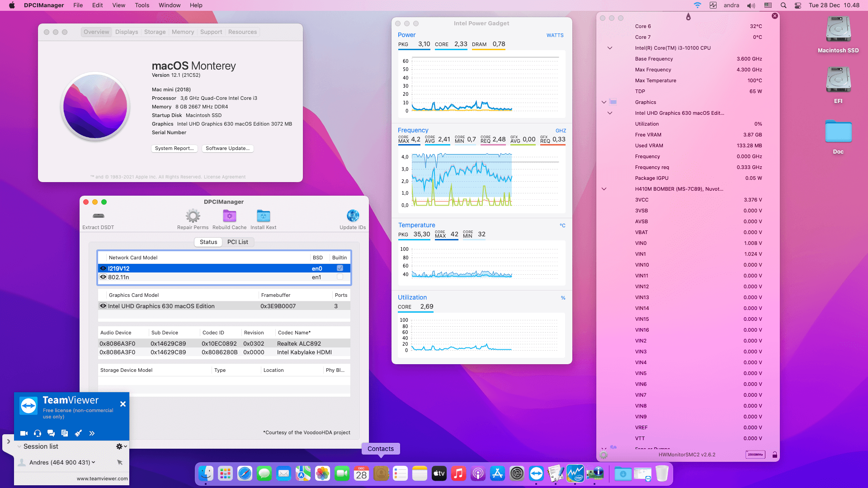Click the Repair Perms gear icon

point(193,216)
